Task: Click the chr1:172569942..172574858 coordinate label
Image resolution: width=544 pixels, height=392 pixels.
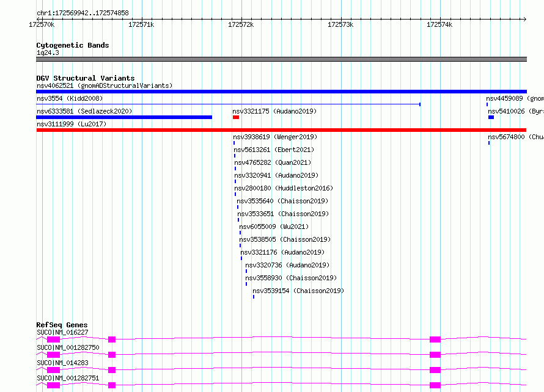Action: point(83,13)
